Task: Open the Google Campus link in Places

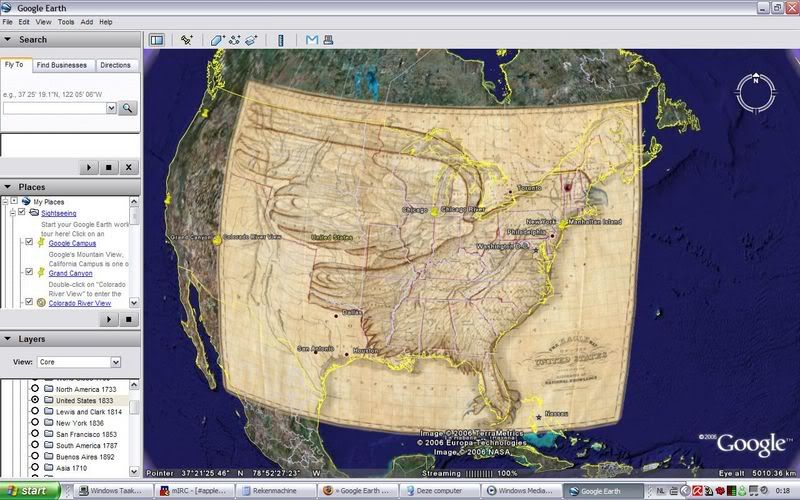Action: pyautogui.click(x=72, y=243)
